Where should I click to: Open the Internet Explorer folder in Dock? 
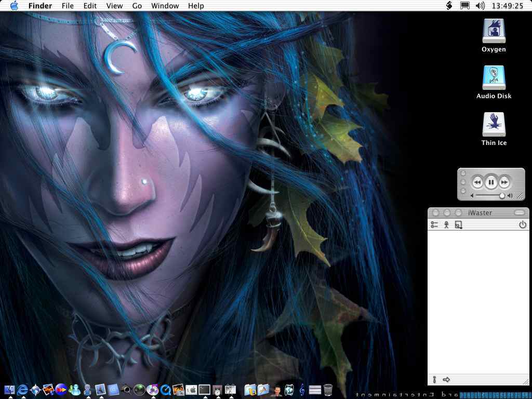tap(250, 390)
